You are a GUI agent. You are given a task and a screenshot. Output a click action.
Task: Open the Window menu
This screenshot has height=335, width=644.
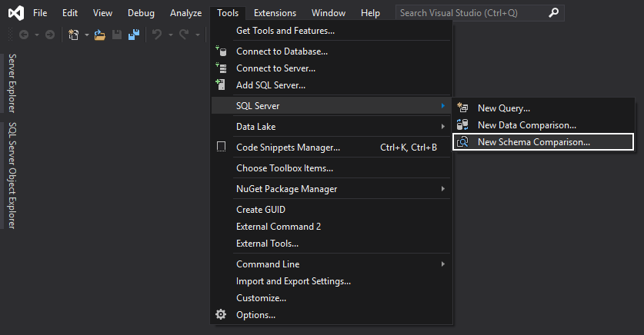(x=329, y=13)
